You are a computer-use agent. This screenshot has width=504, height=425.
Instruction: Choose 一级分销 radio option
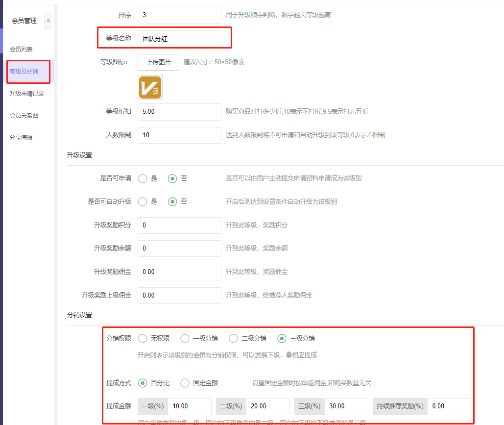(185, 338)
